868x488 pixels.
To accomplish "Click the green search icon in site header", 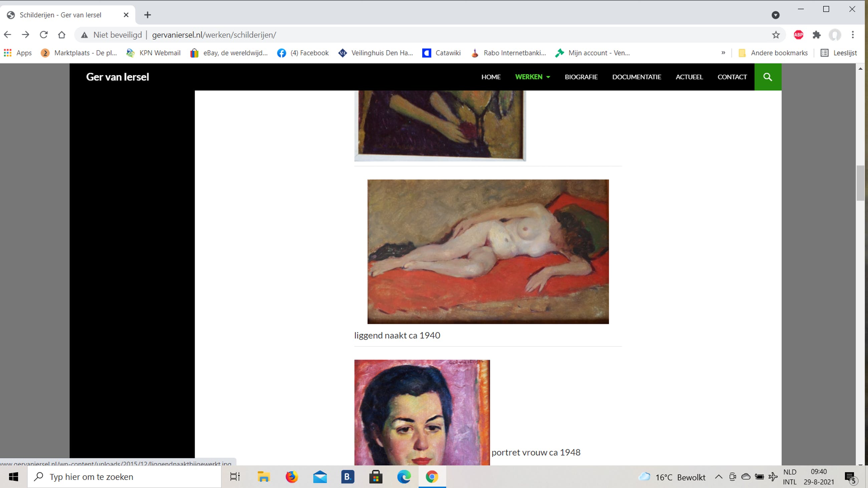I will point(767,77).
